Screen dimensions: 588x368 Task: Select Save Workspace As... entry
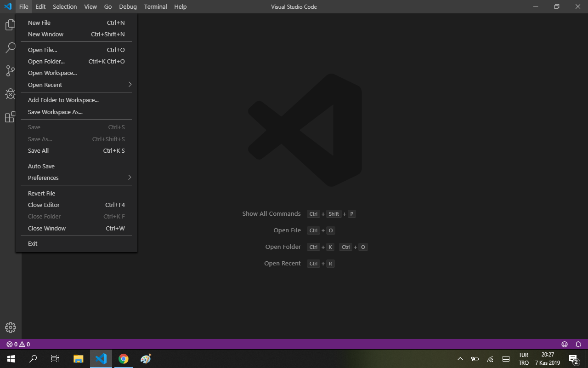[76, 112]
